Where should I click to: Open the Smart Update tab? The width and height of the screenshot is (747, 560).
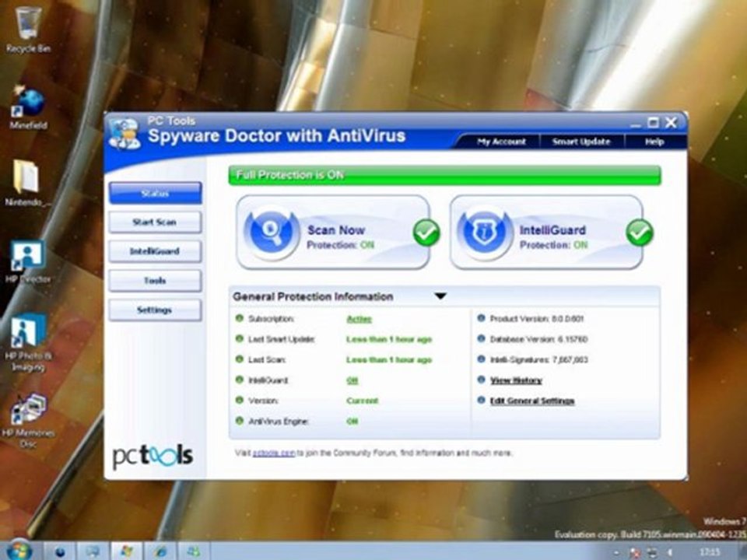(x=581, y=142)
